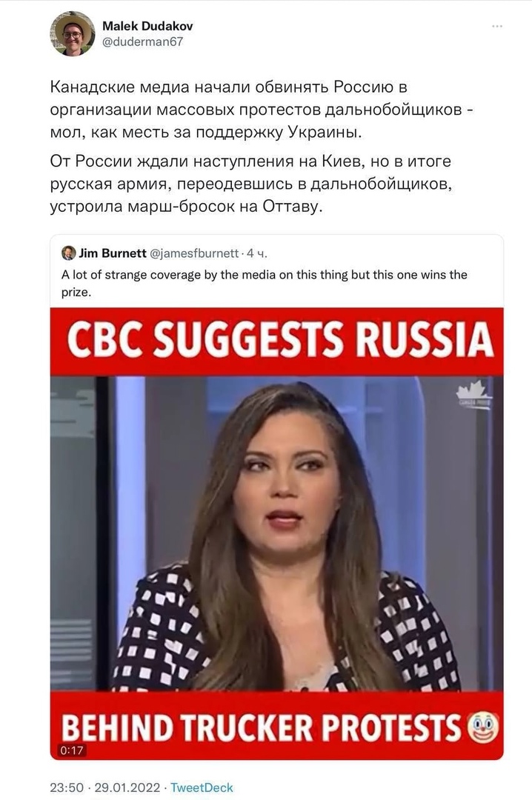The width and height of the screenshot is (532, 800).
Task: Click the clown emoji in video banner
Action: coord(483,728)
